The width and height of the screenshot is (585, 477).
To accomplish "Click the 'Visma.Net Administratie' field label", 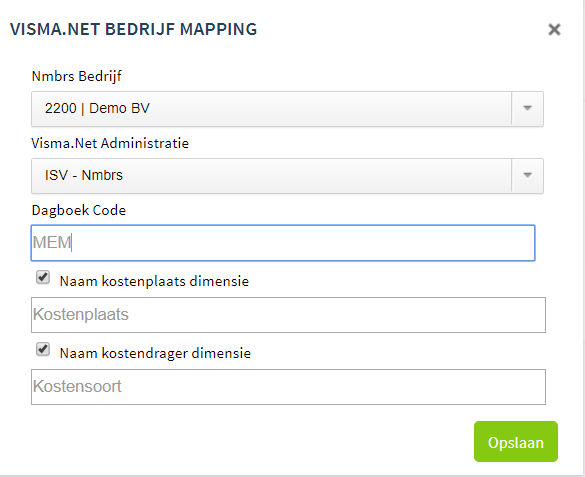I will 110,143.
